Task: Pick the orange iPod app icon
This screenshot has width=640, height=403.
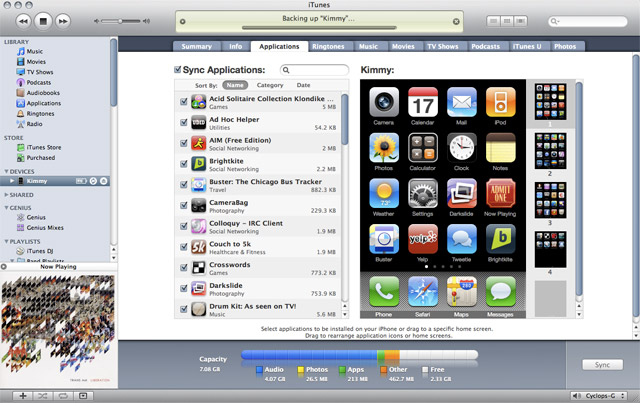Action: 500,102
